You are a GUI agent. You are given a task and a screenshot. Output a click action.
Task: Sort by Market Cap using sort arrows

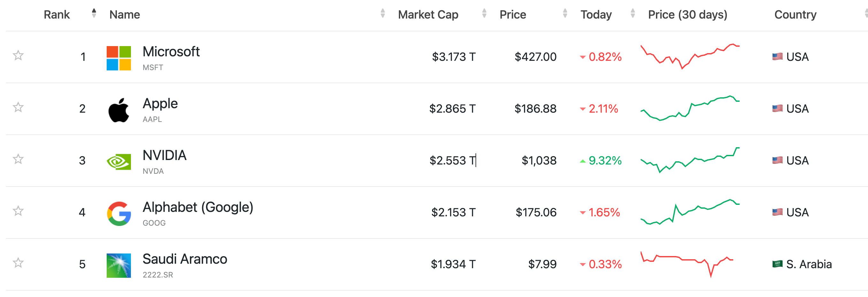[x=484, y=13]
